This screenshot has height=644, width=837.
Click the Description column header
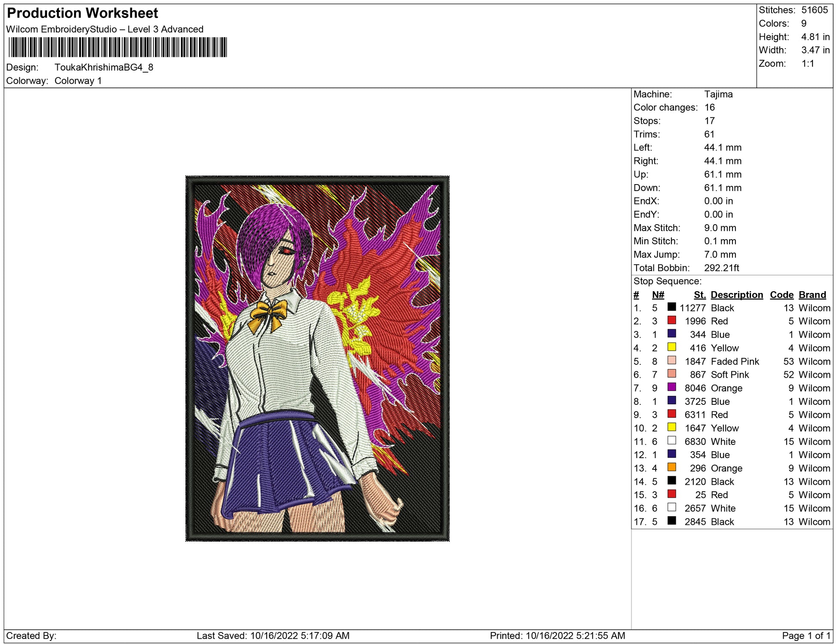[736, 295]
